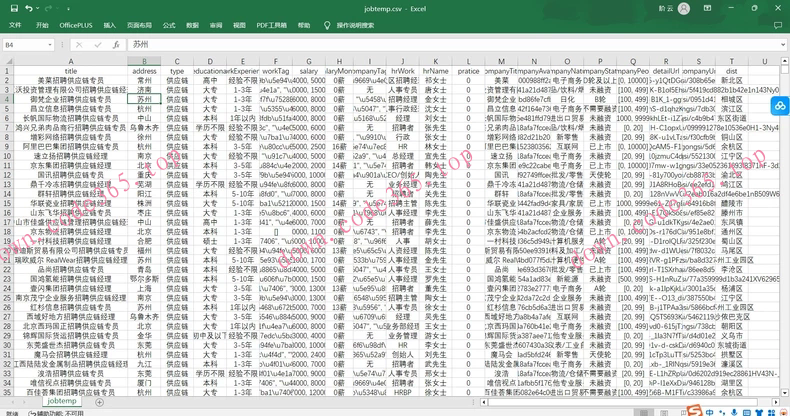790x416 pixels.
Task: Click the lightbulb Tell Me icon
Action: [x=327, y=25]
